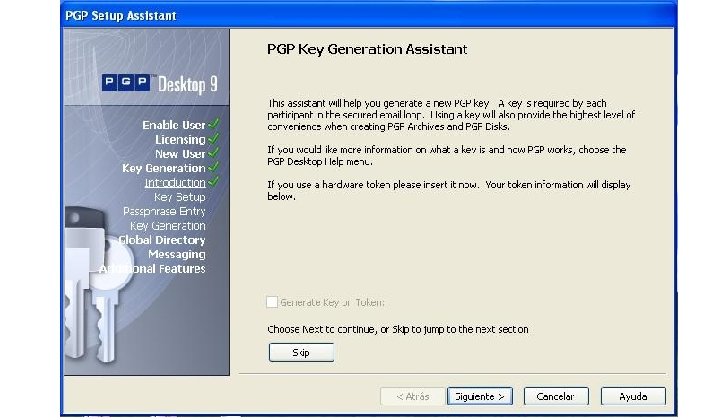The image size is (720, 420).
Task: Click the checkmark beside New User
Action: pyautogui.click(x=214, y=152)
